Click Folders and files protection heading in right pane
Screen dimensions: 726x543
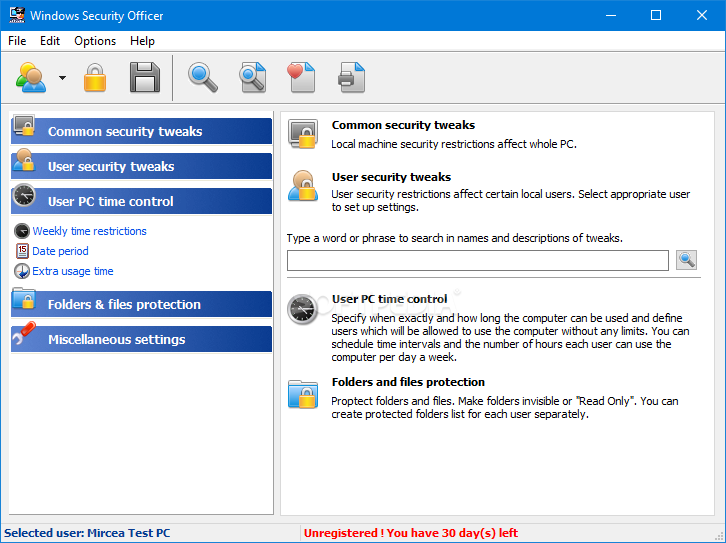408,382
